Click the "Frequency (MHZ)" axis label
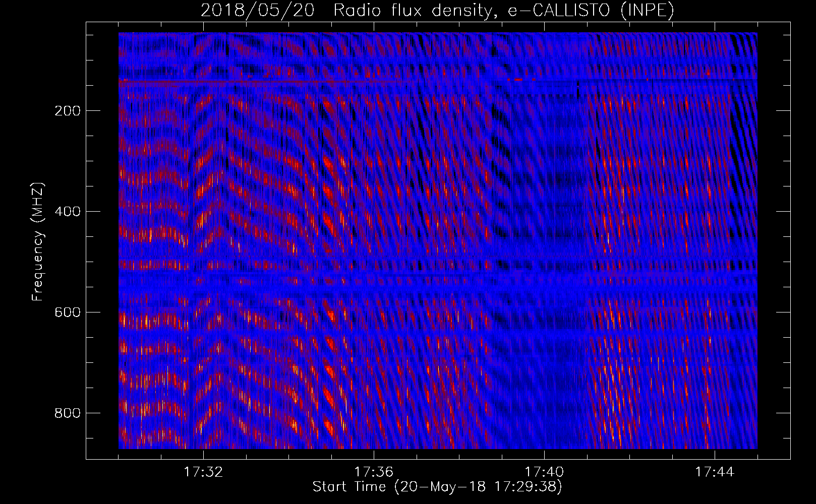The image size is (816, 504). click(x=38, y=241)
